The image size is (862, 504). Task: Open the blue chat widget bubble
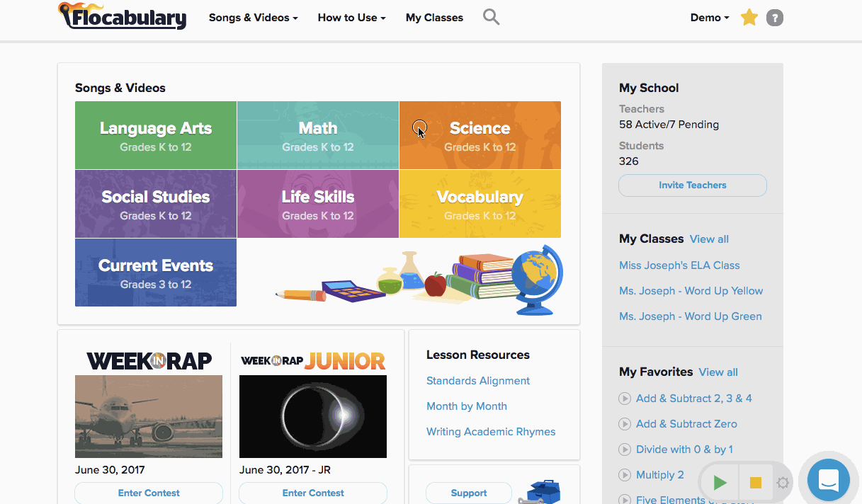(828, 481)
